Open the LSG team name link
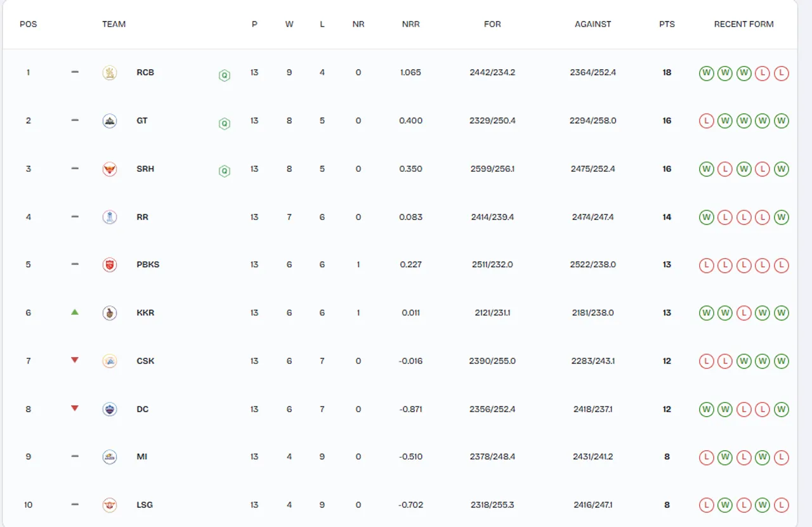The width and height of the screenshot is (812, 527). pyautogui.click(x=145, y=505)
